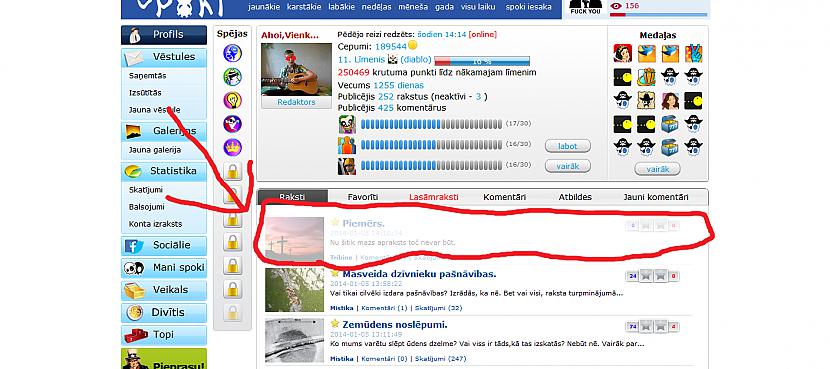Screen dimensions: 830x369
Task: Click the coin icon next to Cepumi
Action: (412, 46)
